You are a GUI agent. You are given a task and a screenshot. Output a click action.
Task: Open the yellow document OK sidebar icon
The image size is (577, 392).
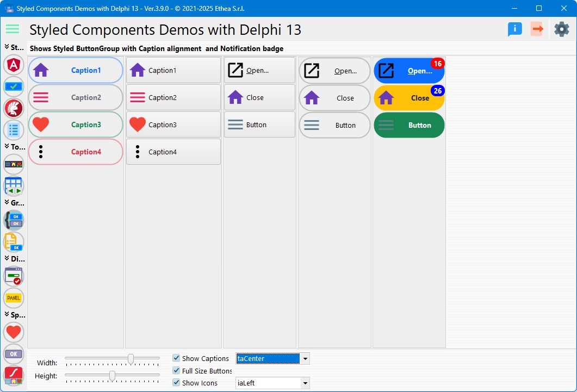14,241
